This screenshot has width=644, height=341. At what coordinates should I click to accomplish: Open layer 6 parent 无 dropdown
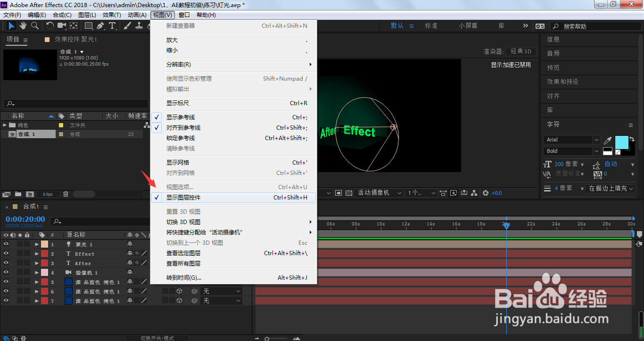(222, 291)
